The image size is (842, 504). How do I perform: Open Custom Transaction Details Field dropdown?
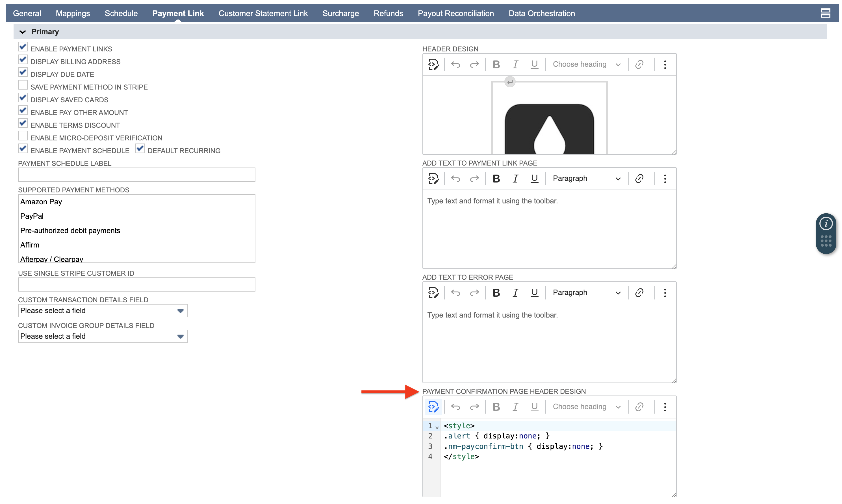pyautogui.click(x=103, y=311)
